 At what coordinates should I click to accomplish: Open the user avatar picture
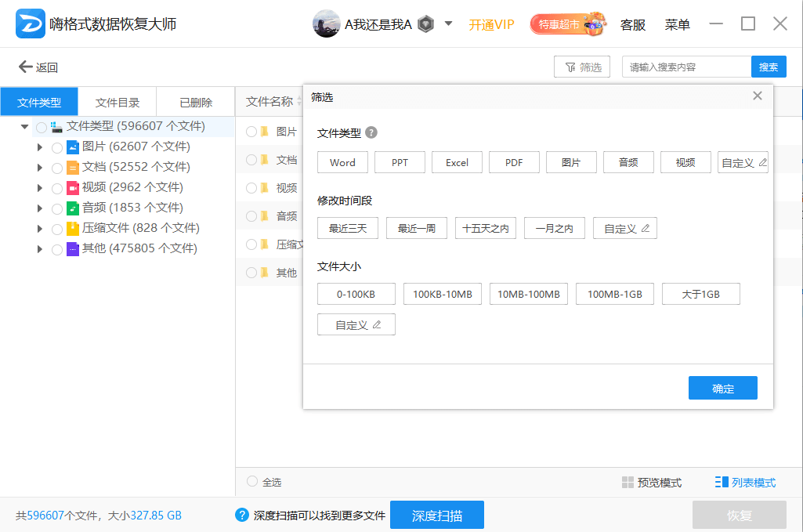[326, 24]
